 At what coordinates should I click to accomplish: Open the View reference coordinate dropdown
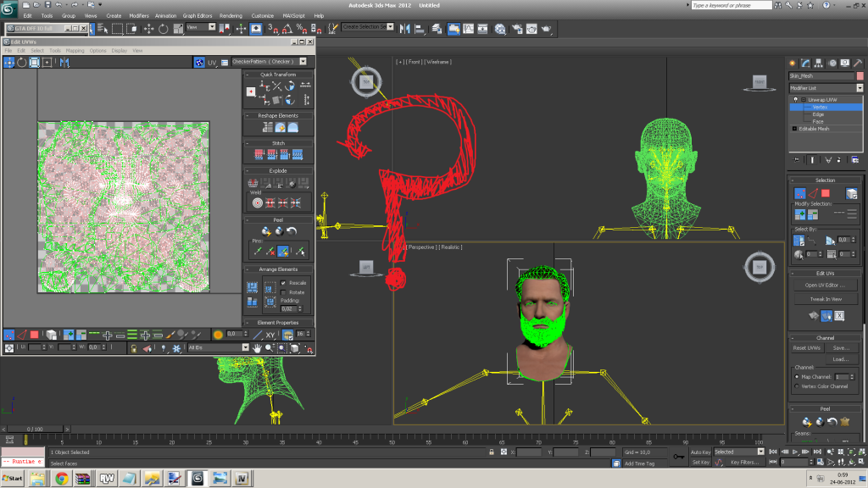click(x=211, y=27)
